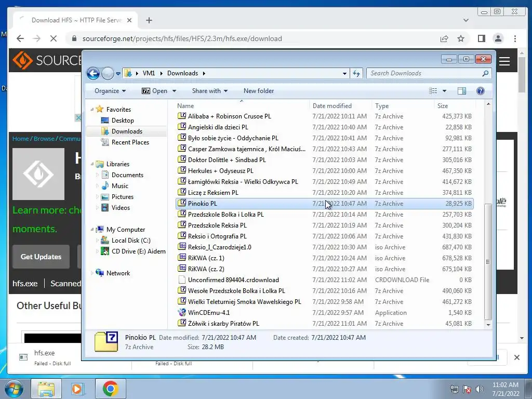Select the Angielski dla dzieci PL archive icon
This screenshot has width=532, height=399.
coord(182,127)
